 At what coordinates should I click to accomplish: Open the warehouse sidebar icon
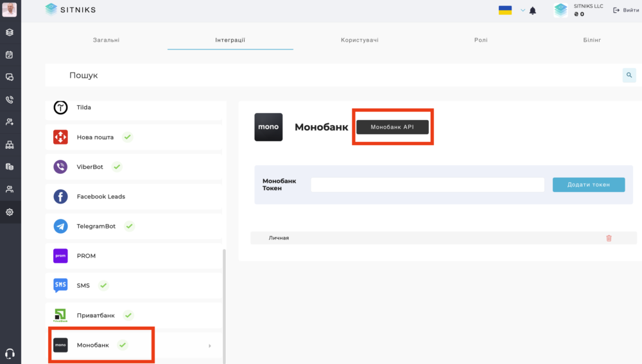coord(10,144)
